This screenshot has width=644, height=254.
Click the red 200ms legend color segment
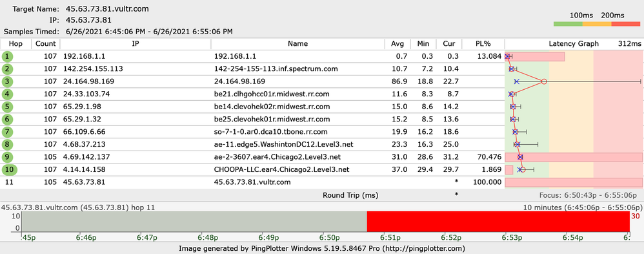pyautogui.click(x=626, y=25)
